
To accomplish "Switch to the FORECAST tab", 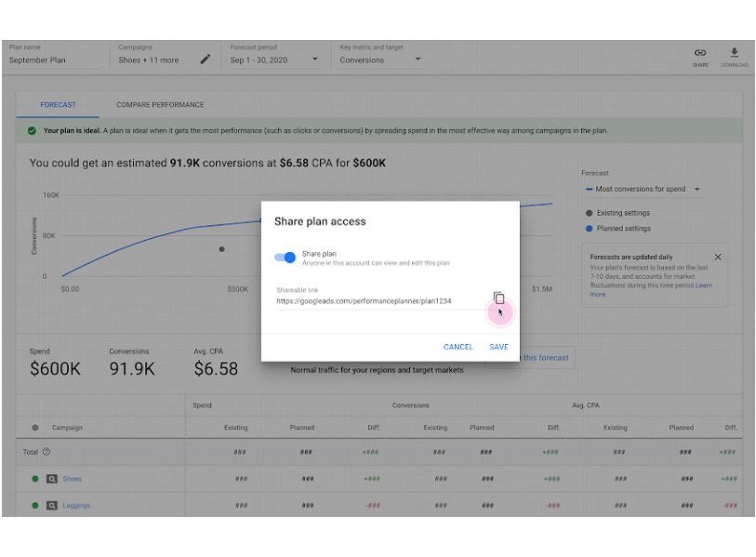I will click(x=58, y=105).
